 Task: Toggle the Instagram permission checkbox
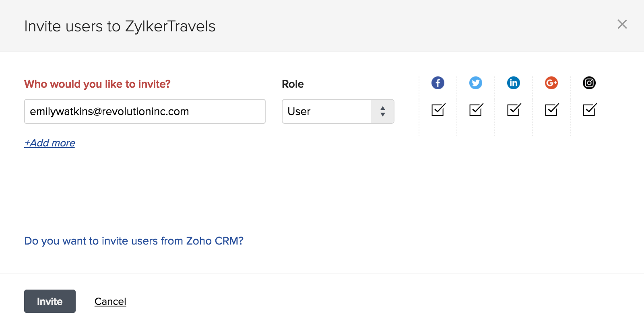tap(589, 110)
